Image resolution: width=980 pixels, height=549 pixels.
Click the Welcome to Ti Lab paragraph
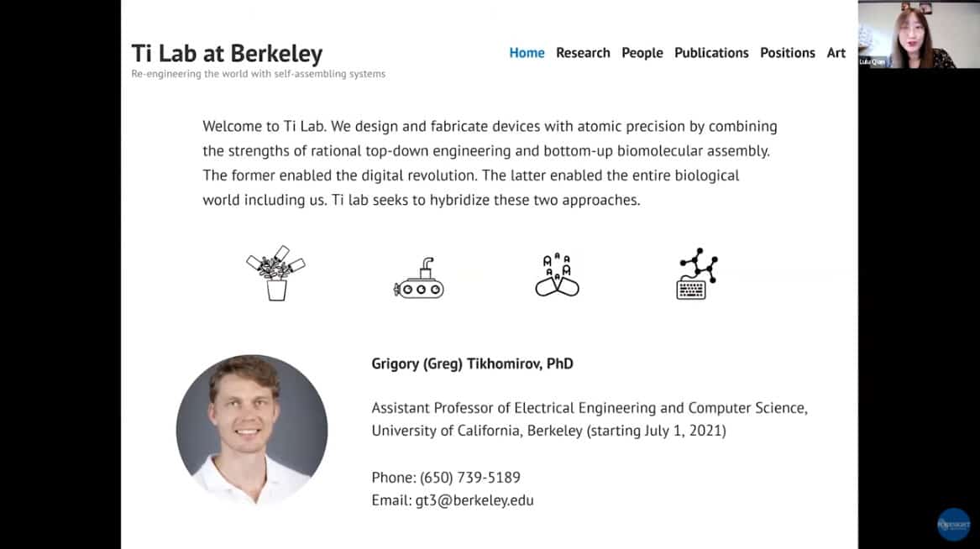tap(490, 164)
